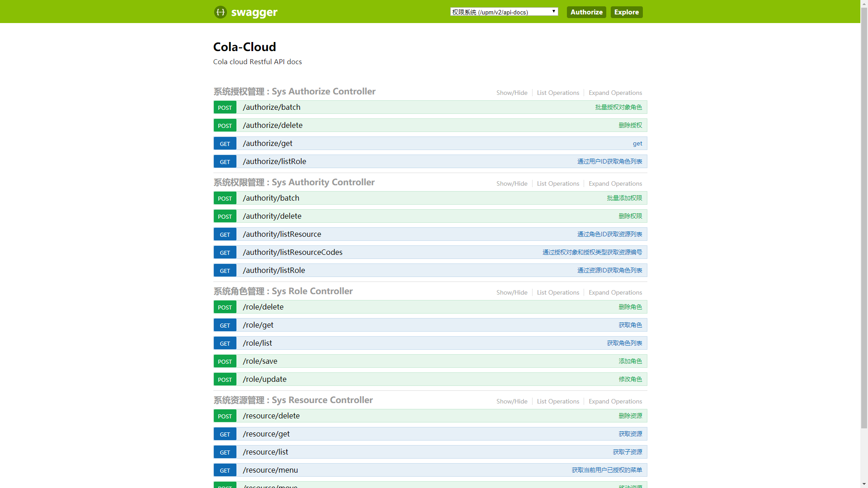Toggle Show/Hide for Sys Role Controller
This screenshot has width=868, height=488.
(512, 292)
